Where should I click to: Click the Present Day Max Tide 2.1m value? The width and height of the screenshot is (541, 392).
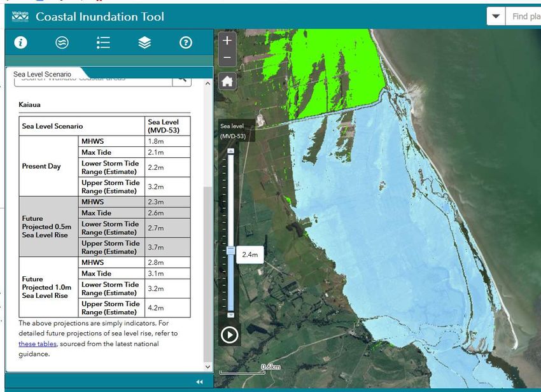point(155,152)
